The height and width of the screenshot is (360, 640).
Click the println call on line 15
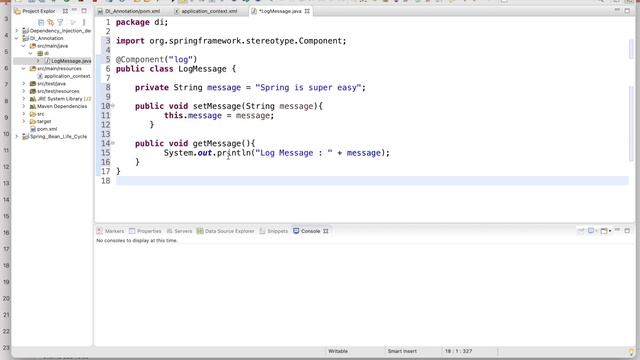tap(233, 153)
